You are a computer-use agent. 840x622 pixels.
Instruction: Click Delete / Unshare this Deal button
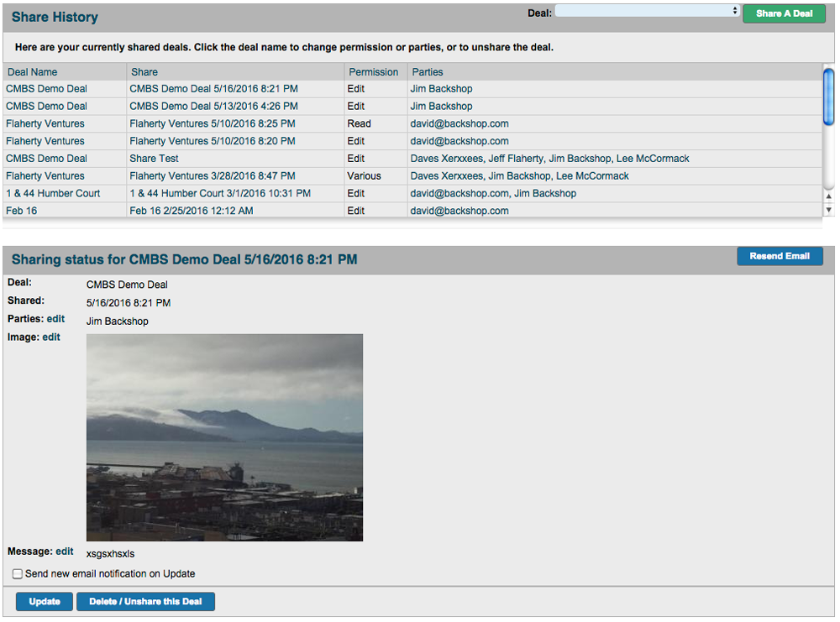point(145,601)
